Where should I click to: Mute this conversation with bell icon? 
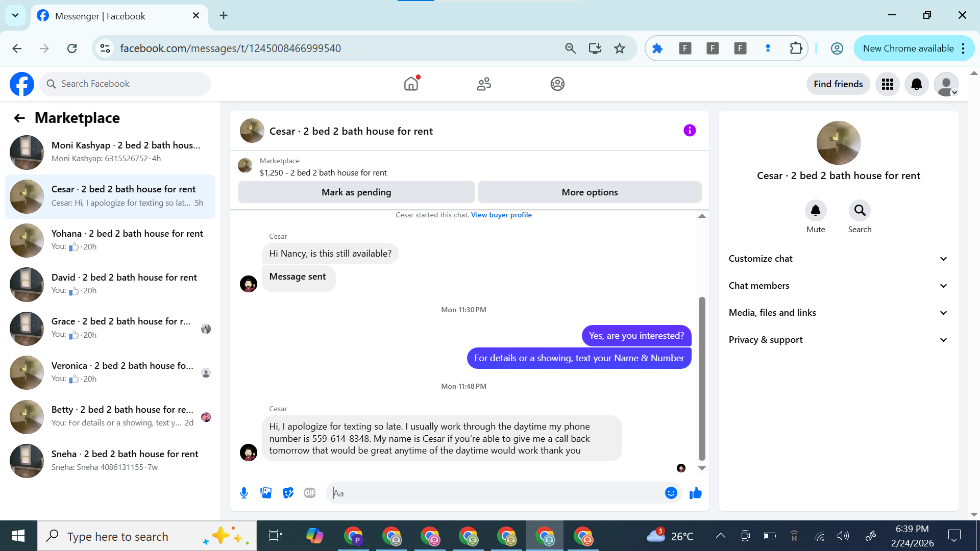click(x=815, y=210)
